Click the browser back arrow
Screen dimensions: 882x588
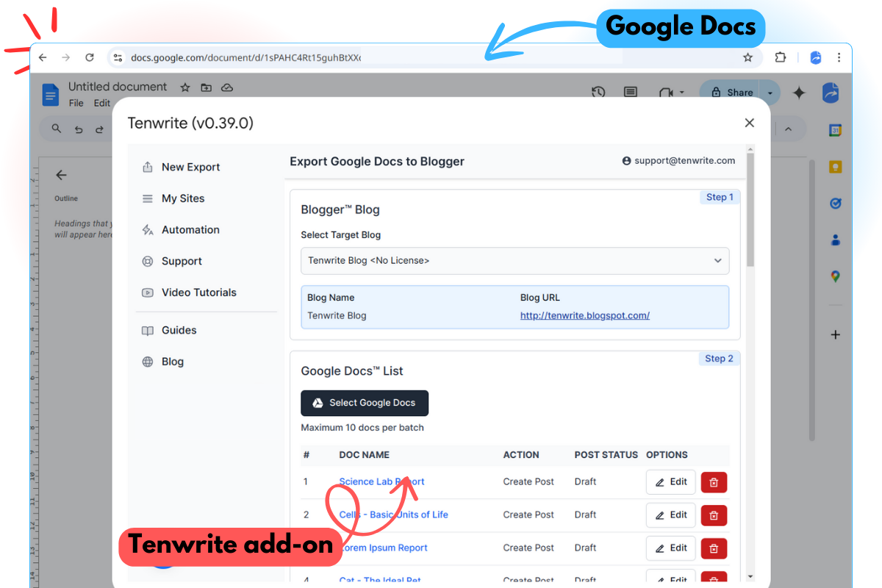pos(43,57)
